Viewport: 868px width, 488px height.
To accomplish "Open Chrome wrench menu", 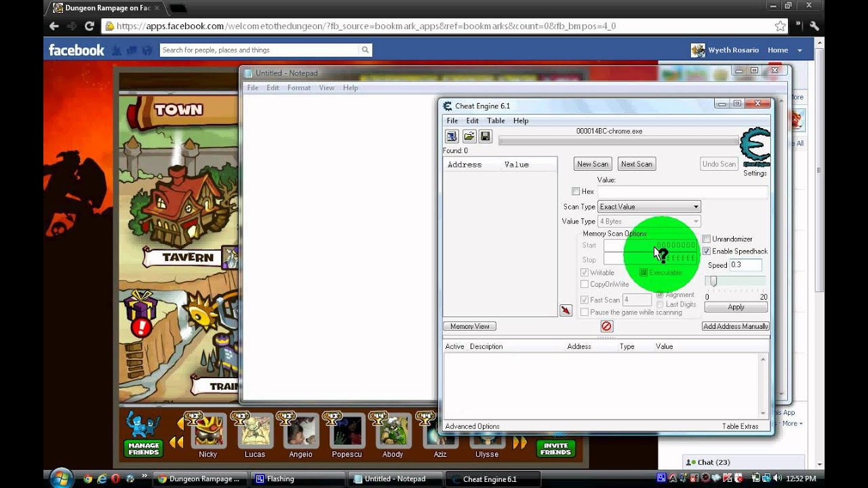I will pos(814,26).
